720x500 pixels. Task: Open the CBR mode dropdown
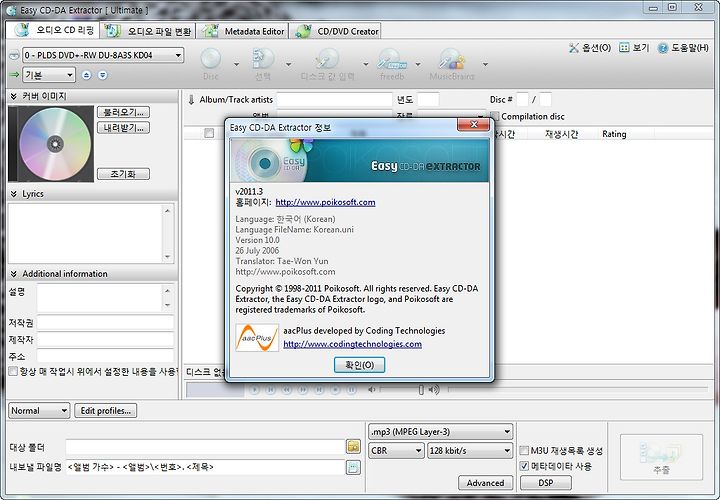pyautogui.click(x=396, y=450)
